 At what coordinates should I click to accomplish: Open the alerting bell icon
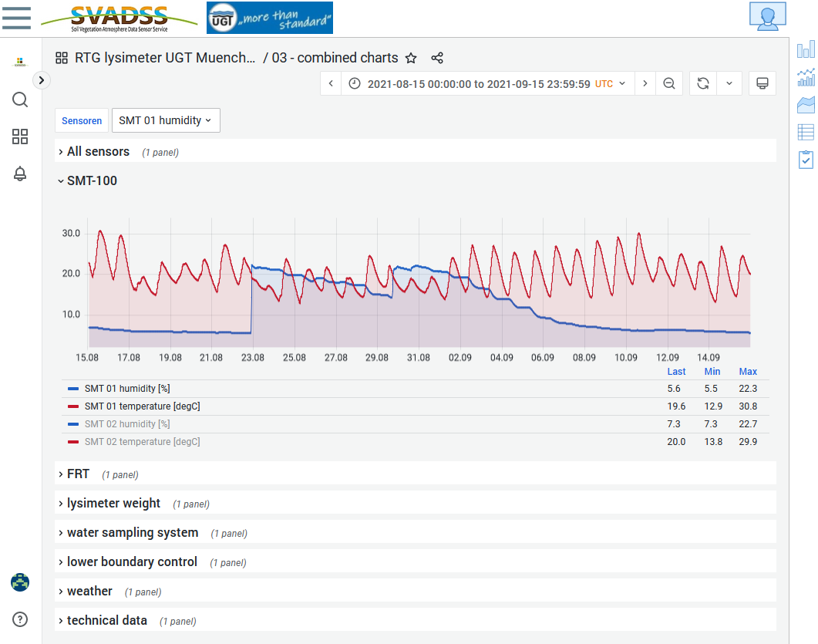coord(20,174)
